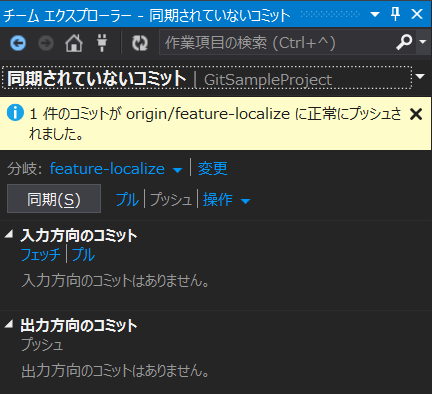Click the GitSampleProject project name
This screenshot has height=394, width=432.
click(268, 80)
